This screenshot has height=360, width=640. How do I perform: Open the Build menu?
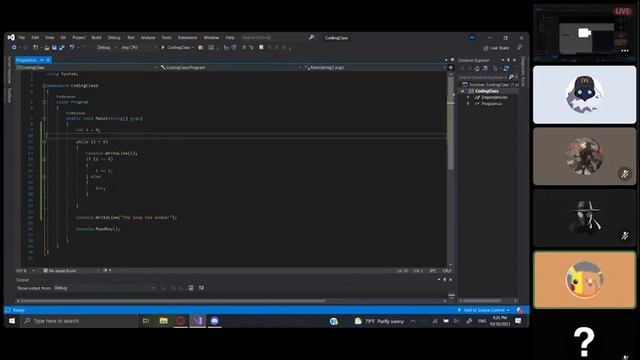click(x=96, y=38)
